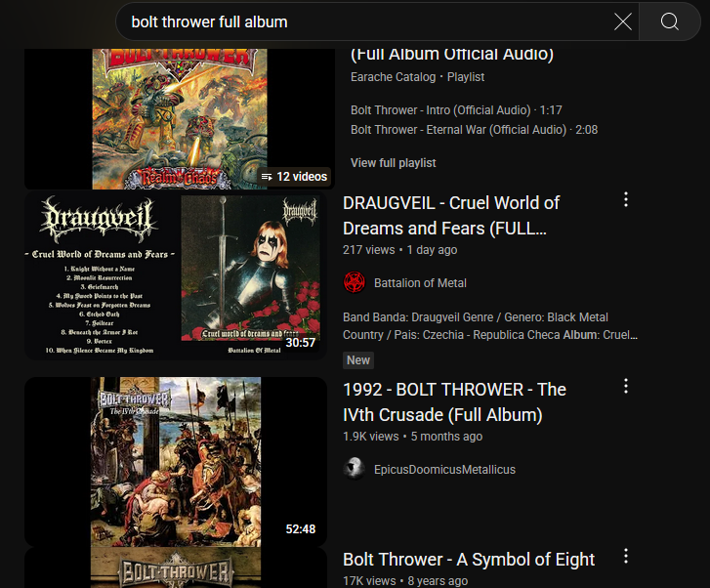Screen dimensions: 710x588
Task: Open the 1992 - BOLT THROWER IVth Crusade title
Action: tap(454, 402)
